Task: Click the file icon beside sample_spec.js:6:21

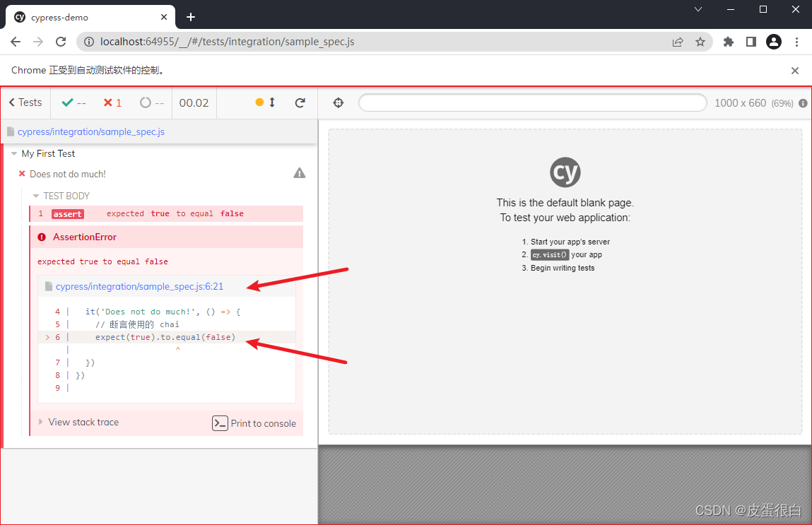Action: click(49, 286)
